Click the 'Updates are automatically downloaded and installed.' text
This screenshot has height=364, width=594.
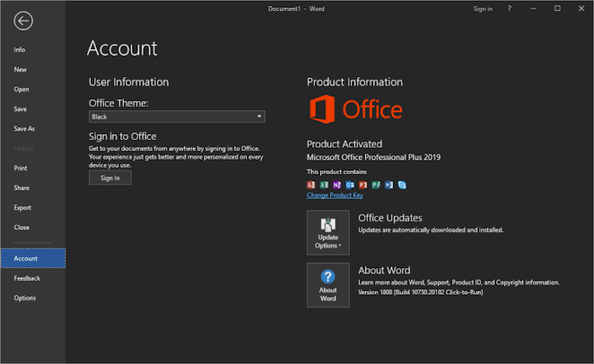click(x=431, y=230)
